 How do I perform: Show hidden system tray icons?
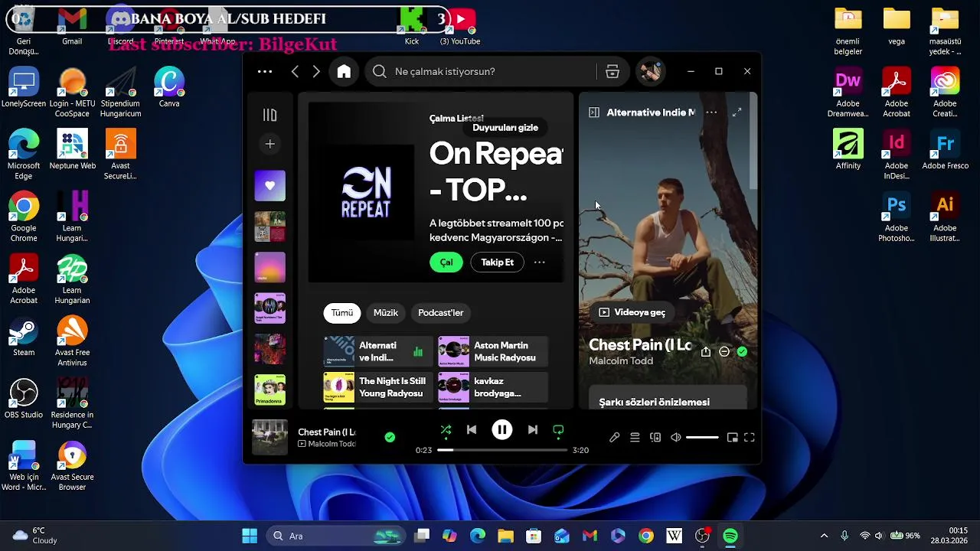pos(824,536)
